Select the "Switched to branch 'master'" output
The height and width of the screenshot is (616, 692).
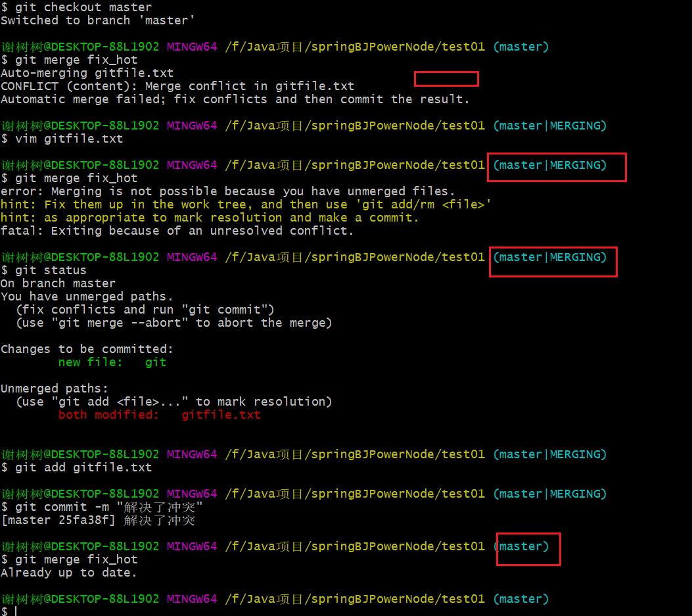97,20
